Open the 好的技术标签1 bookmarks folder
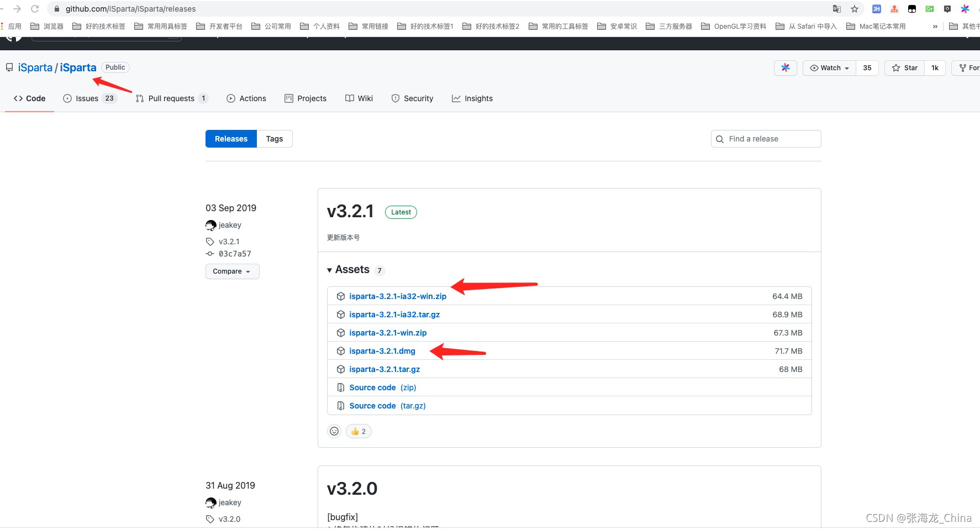The height and width of the screenshot is (529, 980). click(425, 26)
